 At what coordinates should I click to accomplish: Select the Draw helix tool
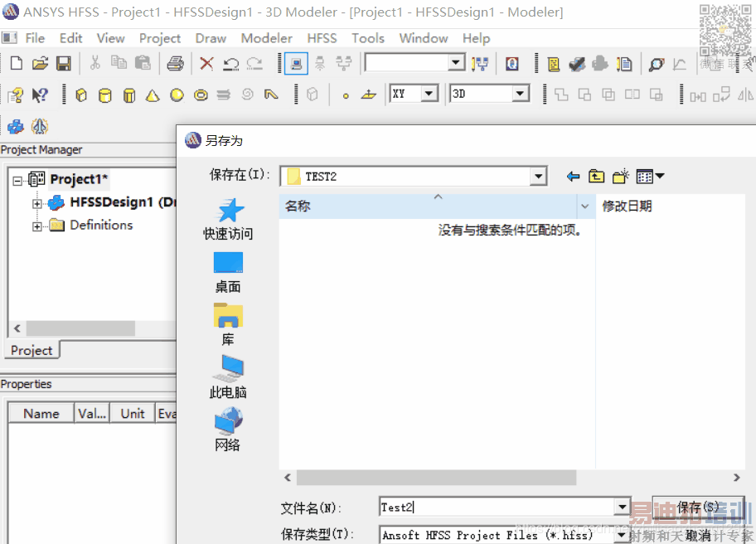[223, 95]
